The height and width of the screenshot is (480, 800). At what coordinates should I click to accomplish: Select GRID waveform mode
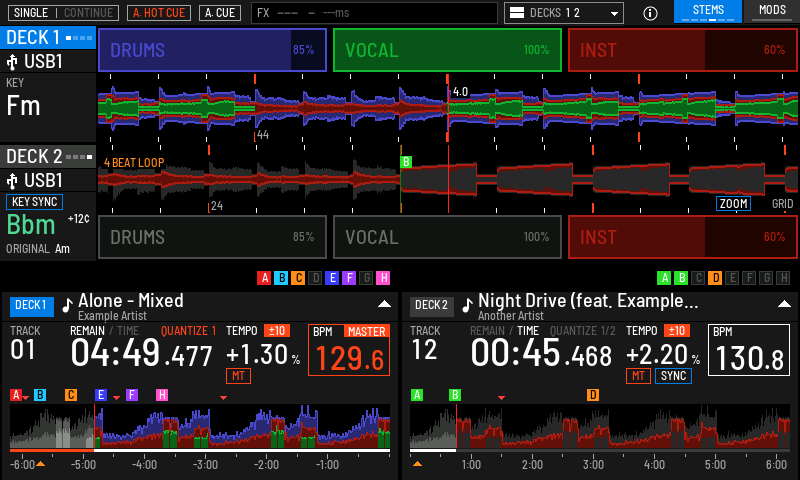pos(782,204)
